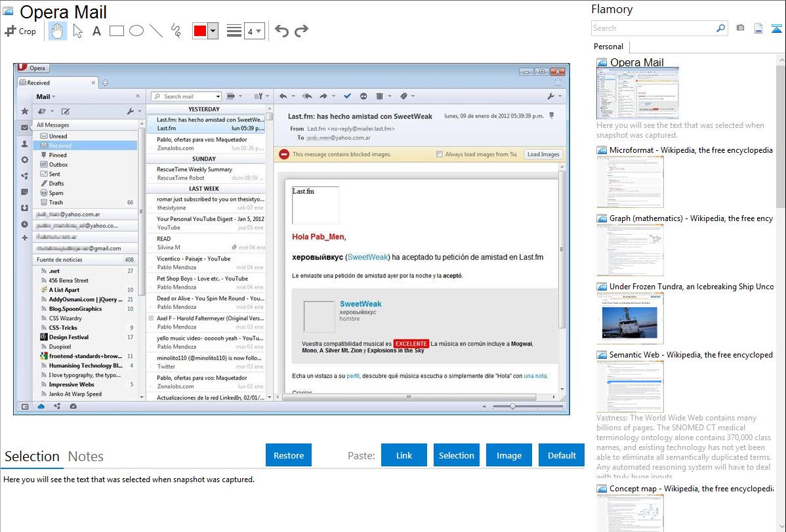Screen dimensions: 786x532
Task: Open the Under Frozen Tundra snapshot thumbnail
Action: [630, 318]
